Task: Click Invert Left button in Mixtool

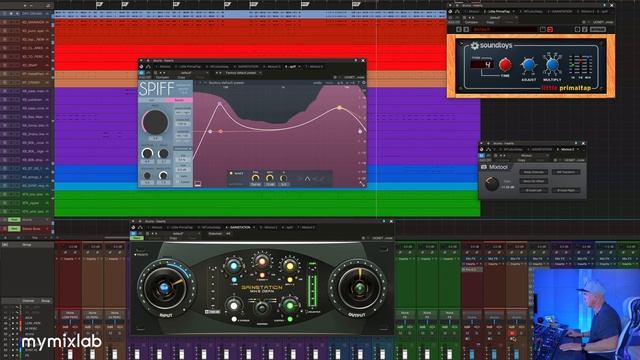Action: 533,190
